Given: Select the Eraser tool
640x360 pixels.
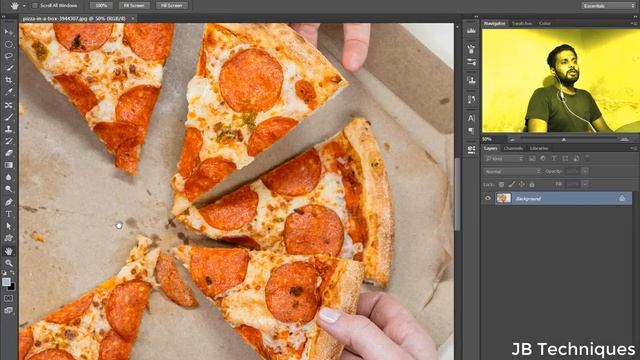Looking at the screenshot, I should [9, 153].
